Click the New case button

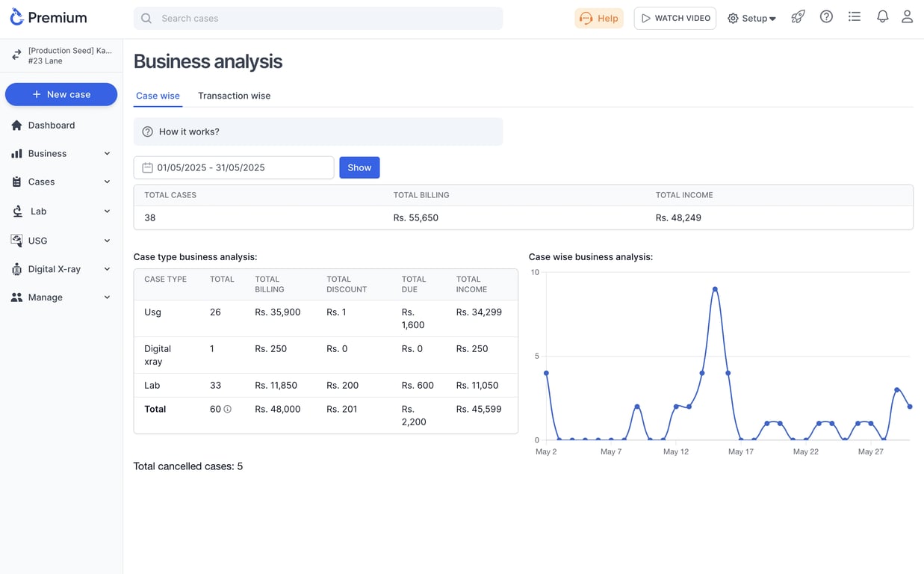point(61,94)
